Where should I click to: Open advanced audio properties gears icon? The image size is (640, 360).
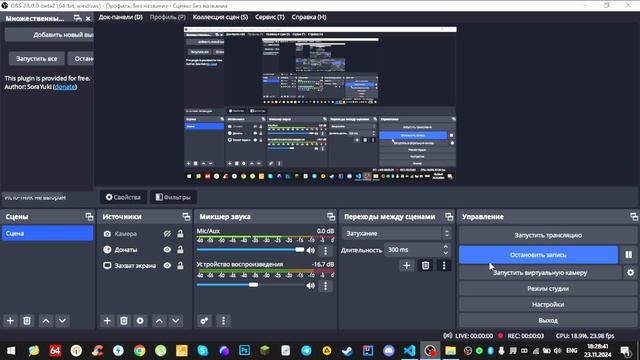(x=204, y=321)
